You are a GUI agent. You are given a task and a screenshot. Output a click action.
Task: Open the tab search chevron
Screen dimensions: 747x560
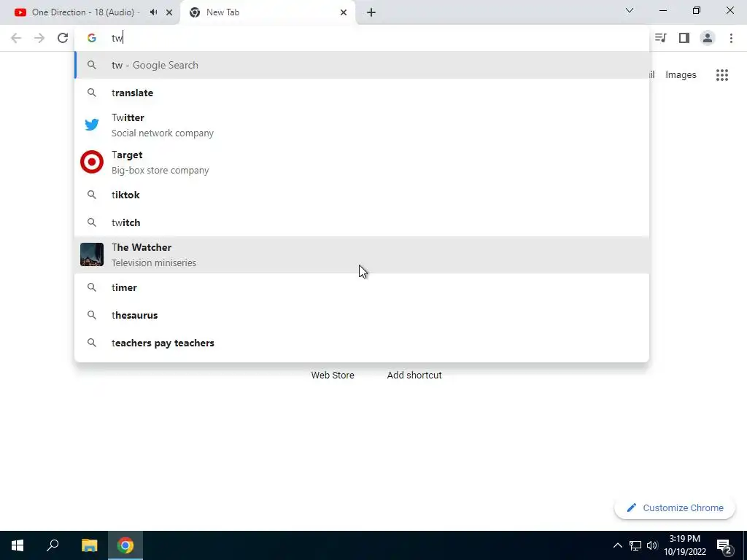[630, 10]
